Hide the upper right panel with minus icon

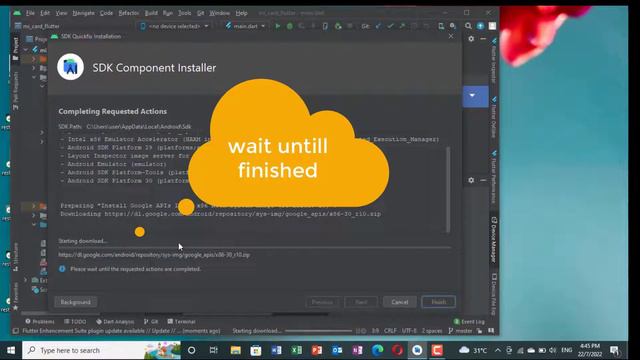pos(483,39)
